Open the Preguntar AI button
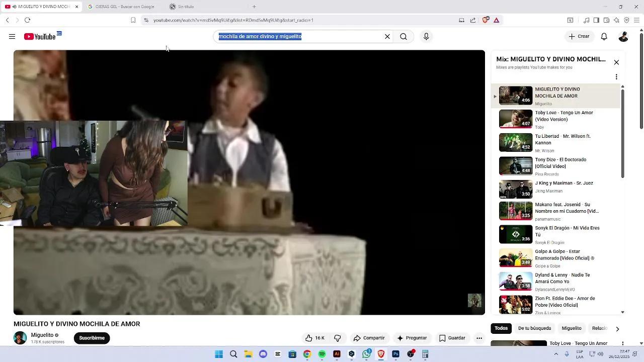Viewport: 644px width, 362px height. coord(412,338)
